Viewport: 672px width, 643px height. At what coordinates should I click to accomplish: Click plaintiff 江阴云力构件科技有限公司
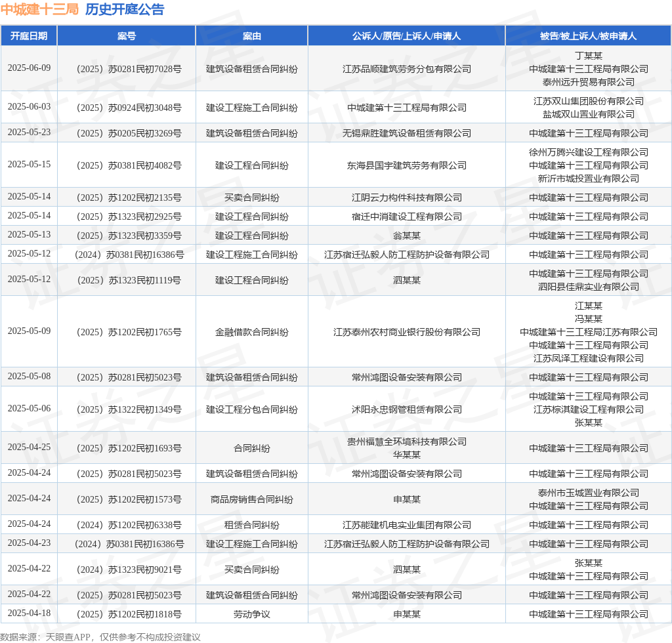[x=406, y=197]
